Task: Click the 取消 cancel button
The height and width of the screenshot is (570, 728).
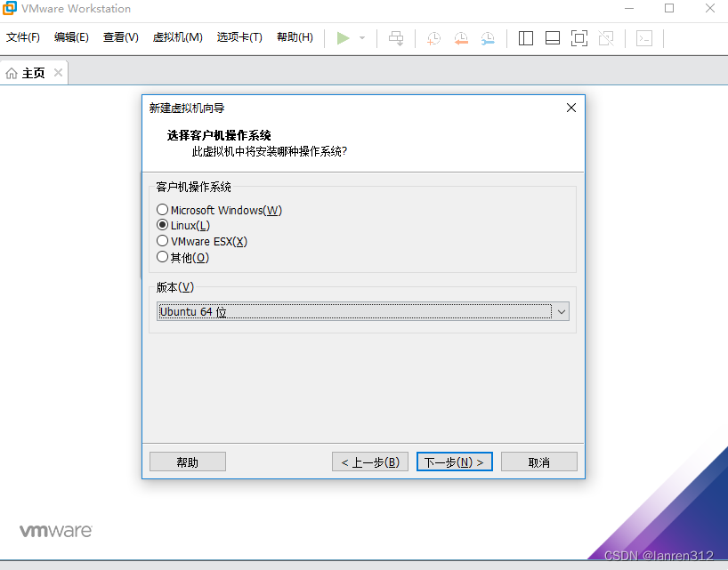Action: (539, 462)
